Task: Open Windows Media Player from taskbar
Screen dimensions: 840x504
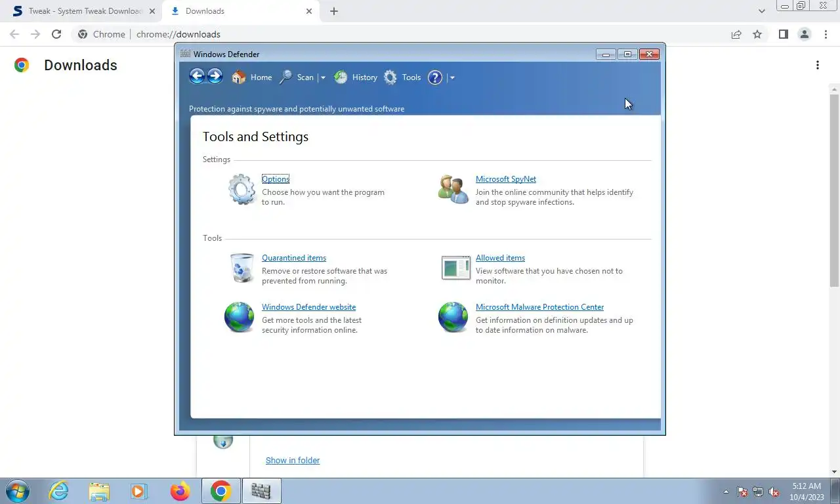Action: [x=139, y=491]
